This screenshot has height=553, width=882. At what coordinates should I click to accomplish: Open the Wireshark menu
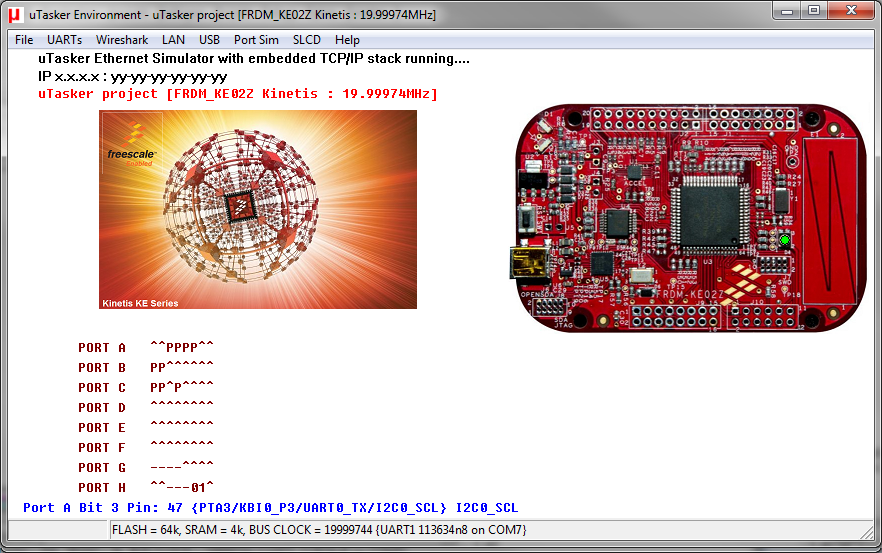pyautogui.click(x=122, y=40)
